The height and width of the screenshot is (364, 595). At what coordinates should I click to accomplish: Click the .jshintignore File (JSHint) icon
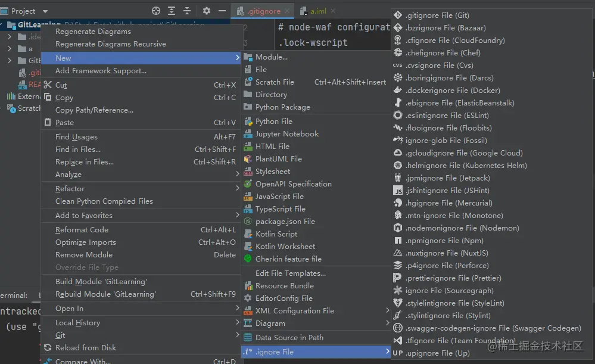click(398, 191)
